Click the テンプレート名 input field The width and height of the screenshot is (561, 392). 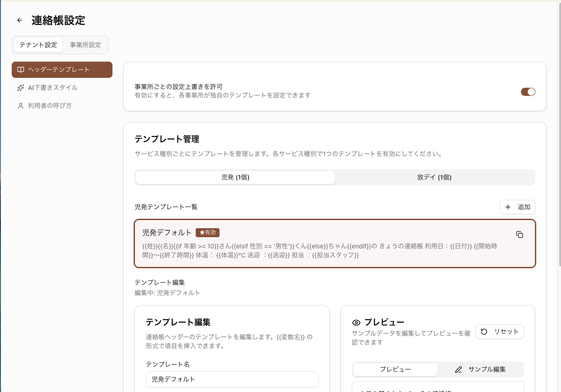click(232, 379)
